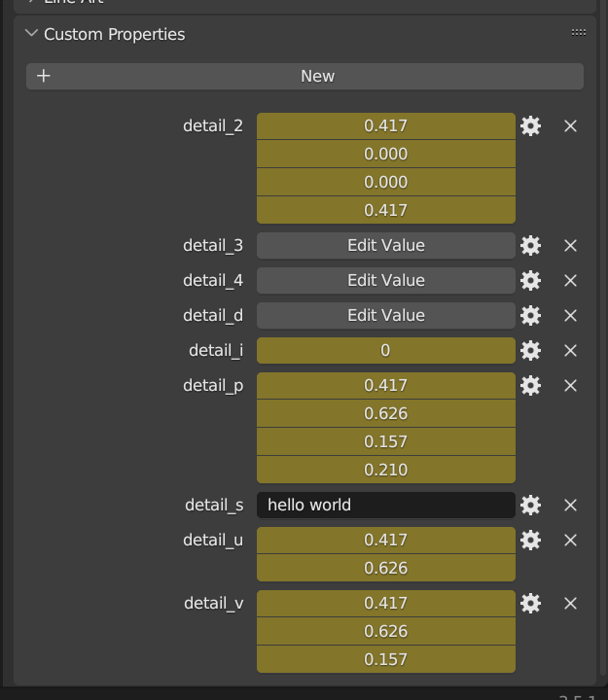Remove the detail_p custom property

point(570,385)
